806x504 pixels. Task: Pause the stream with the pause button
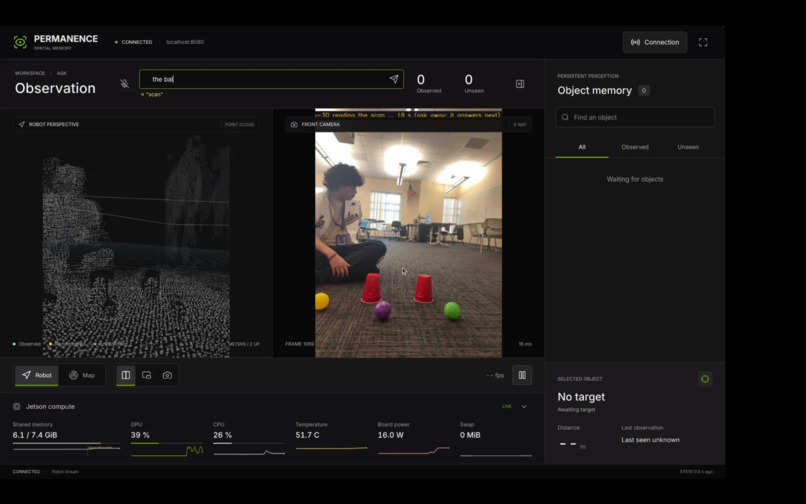pyautogui.click(x=522, y=375)
